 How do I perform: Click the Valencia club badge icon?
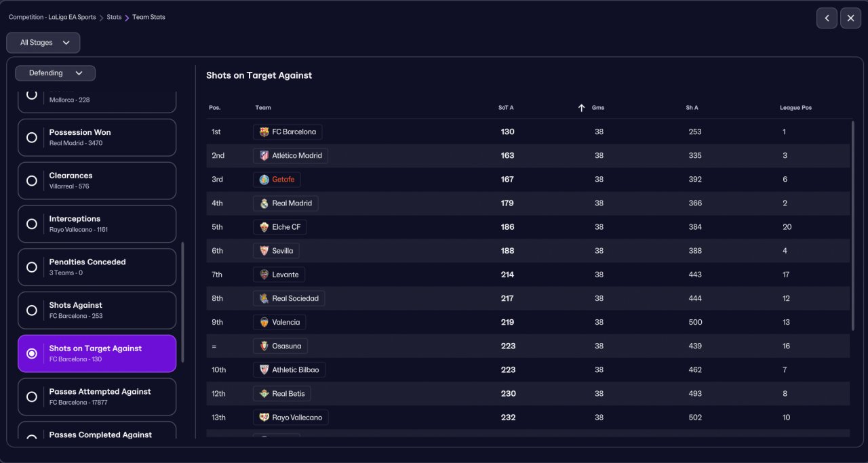coord(264,322)
